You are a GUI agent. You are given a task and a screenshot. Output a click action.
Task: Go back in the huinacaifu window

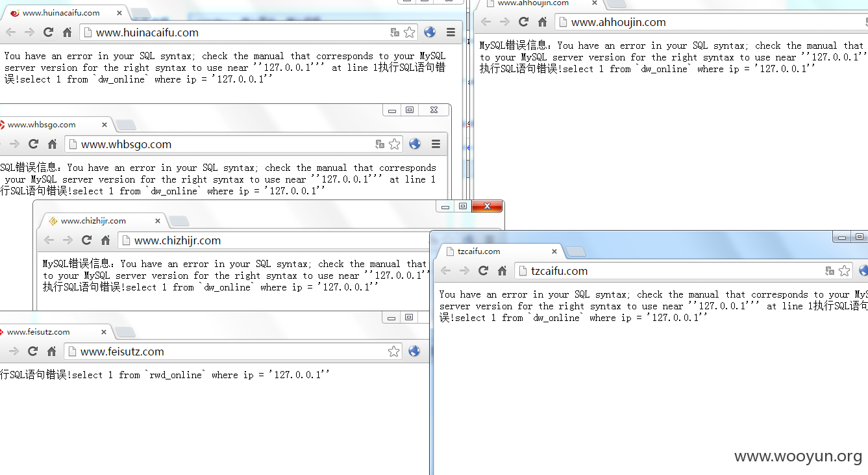pyautogui.click(x=11, y=32)
